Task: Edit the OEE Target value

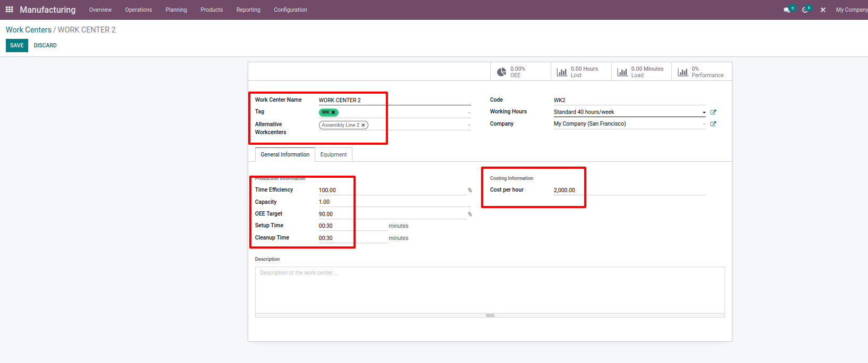Action: click(392, 214)
